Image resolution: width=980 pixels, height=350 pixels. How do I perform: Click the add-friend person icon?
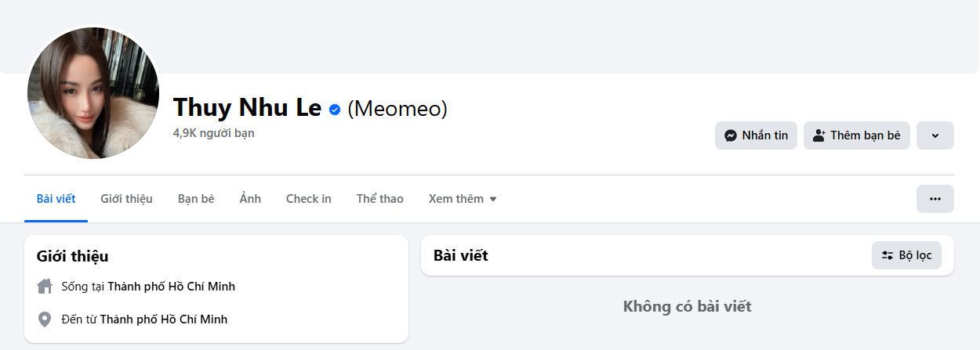coord(819,135)
